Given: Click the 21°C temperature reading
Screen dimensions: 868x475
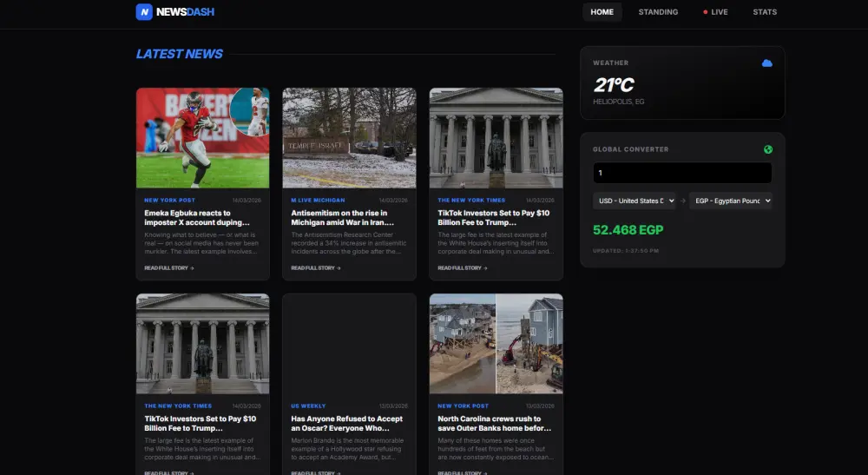Looking at the screenshot, I should [614, 85].
